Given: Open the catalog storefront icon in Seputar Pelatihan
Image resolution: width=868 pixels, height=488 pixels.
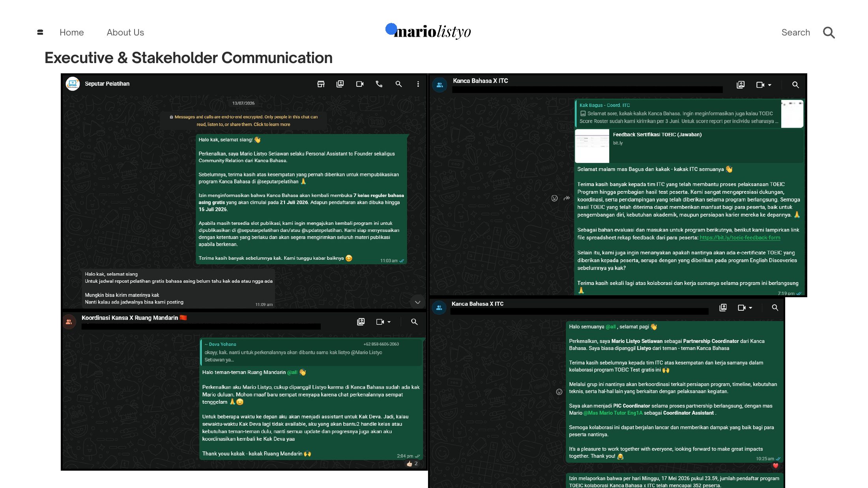Looking at the screenshot, I should [321, 84].
